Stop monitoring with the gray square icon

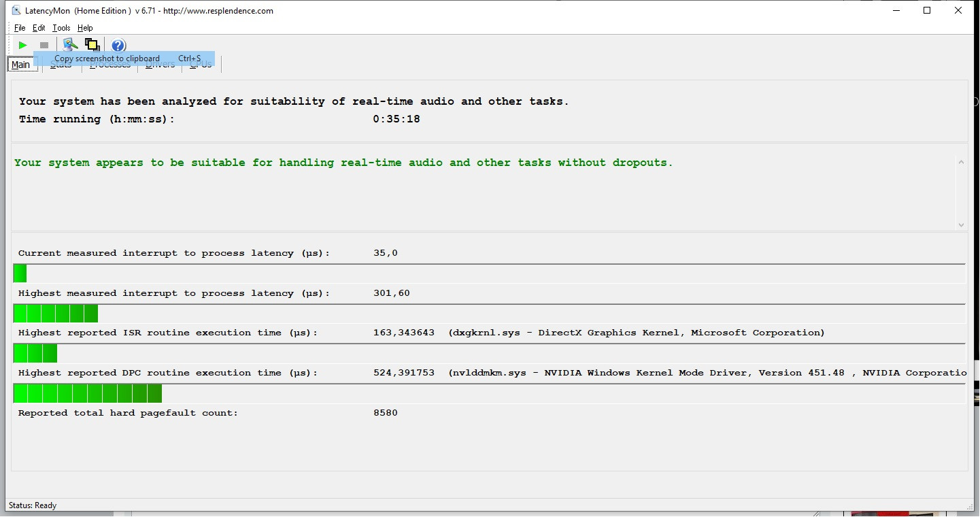(x=44, y=45)
